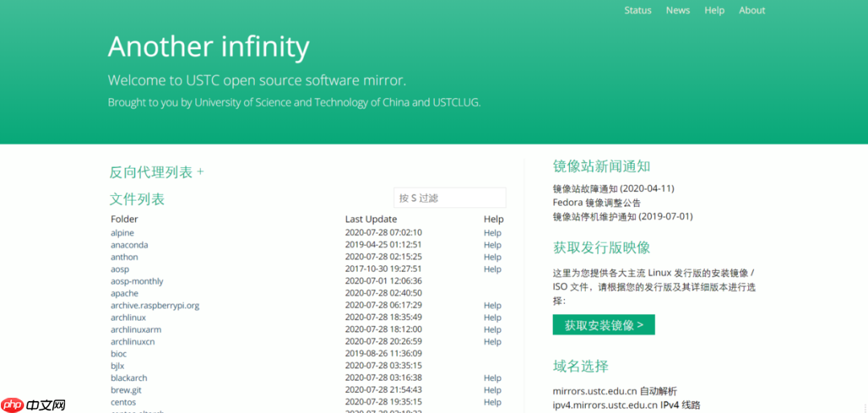The width and height of the screenshot is (868, 413).
Task: Open the News link in top navigation
Action: pyautogui.click(x=678, y=10)
